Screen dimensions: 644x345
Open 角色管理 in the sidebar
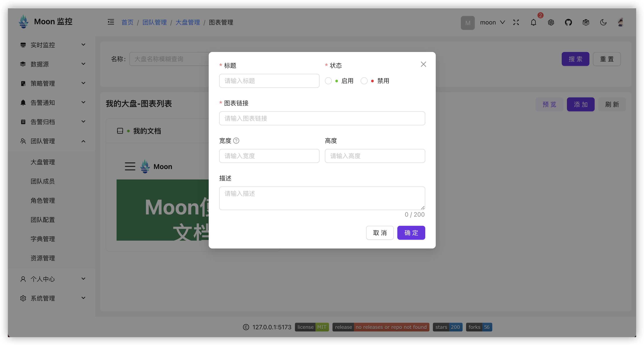[43, 200]
